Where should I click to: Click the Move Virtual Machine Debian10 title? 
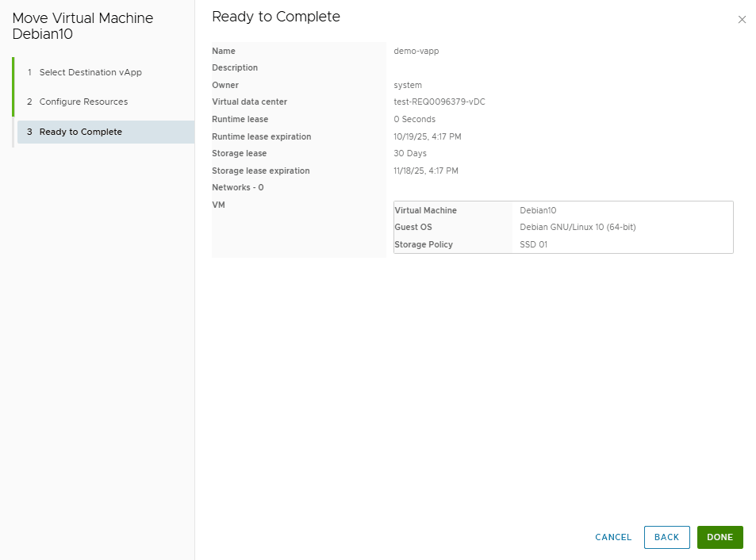(83, 26)
